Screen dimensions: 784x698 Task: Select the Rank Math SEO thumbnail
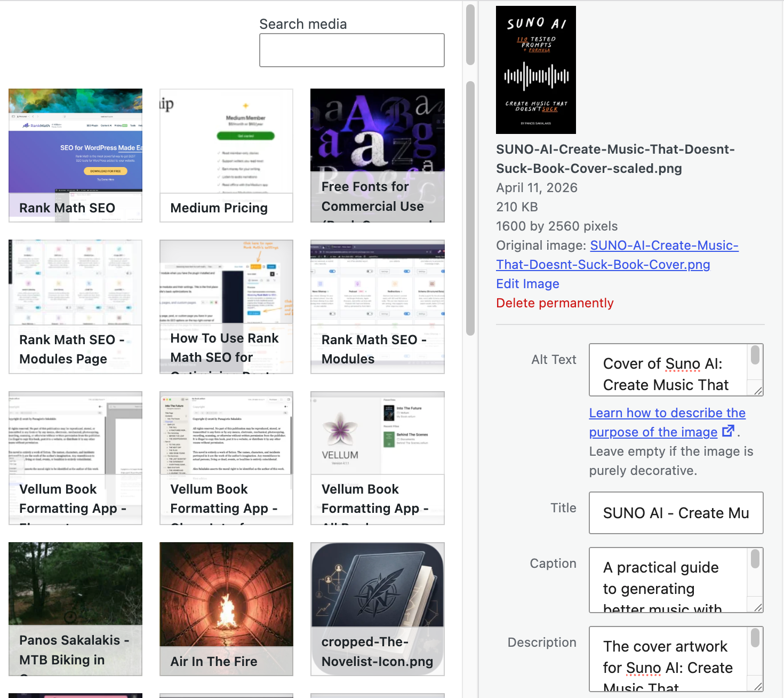pyautogui.click(x=75, y=155)
